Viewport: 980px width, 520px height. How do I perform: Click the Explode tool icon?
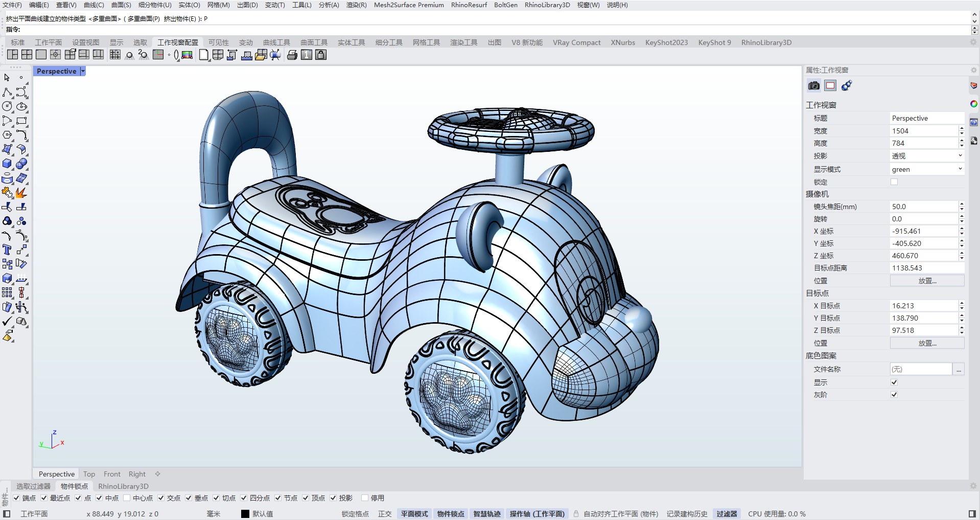(21, 192)
